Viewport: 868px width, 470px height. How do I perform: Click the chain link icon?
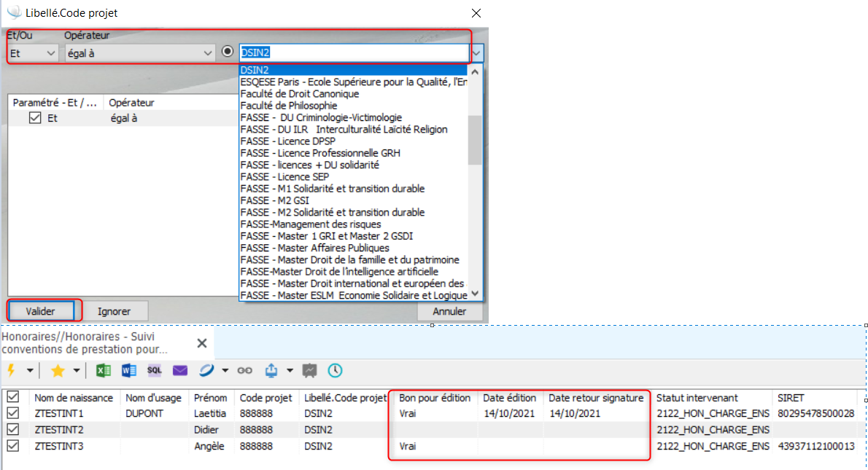point(245,370)
